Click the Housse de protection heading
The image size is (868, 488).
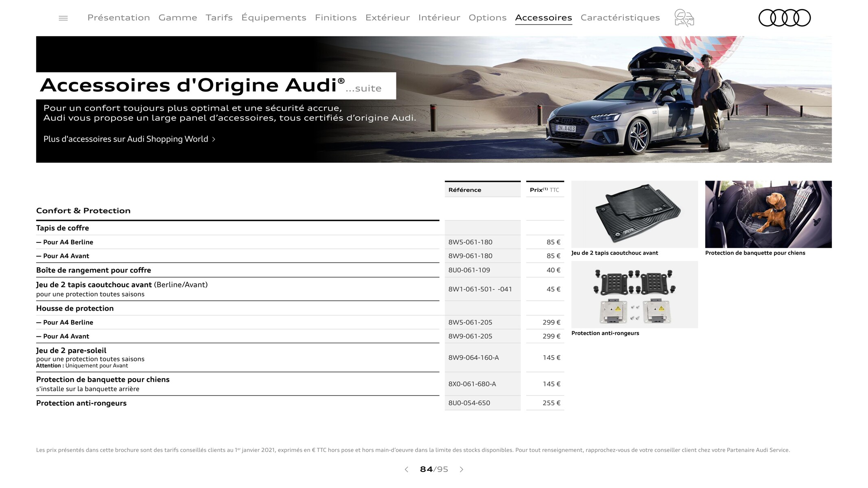[75, 308]
